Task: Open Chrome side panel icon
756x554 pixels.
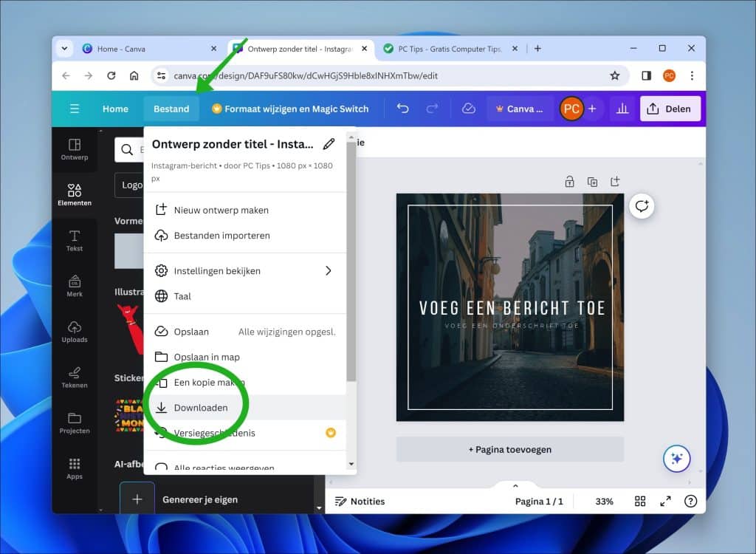Action: coord(647,75)
